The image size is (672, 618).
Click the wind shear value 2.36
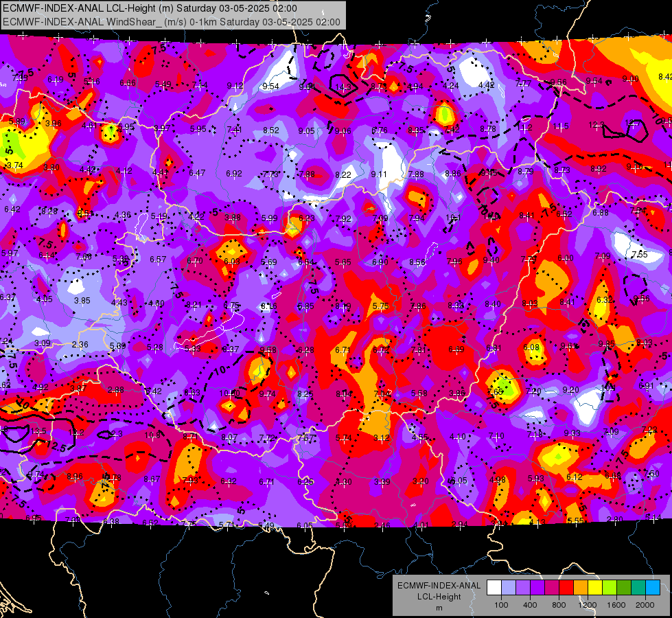(x=80, y=344)
